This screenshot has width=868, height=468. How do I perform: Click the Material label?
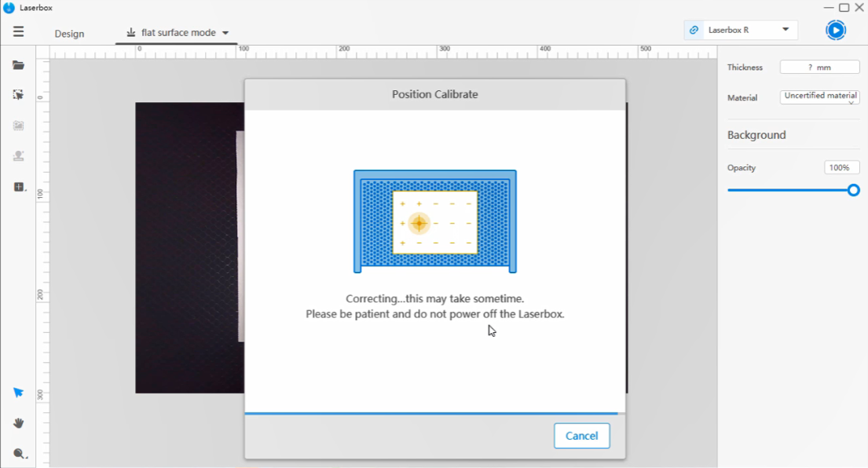pos(742,98)
